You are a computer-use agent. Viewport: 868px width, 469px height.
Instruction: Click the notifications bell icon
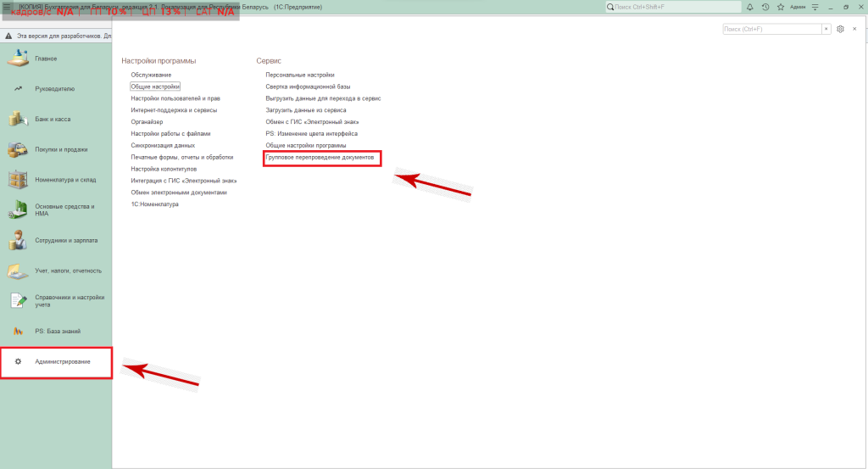click(750, 7)
